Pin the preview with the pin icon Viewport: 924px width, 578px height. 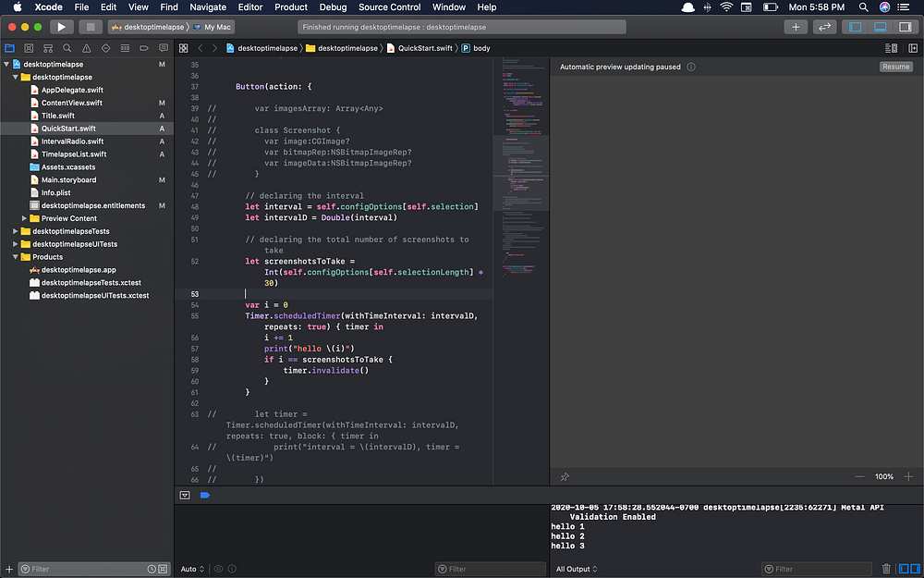point(565,476)
